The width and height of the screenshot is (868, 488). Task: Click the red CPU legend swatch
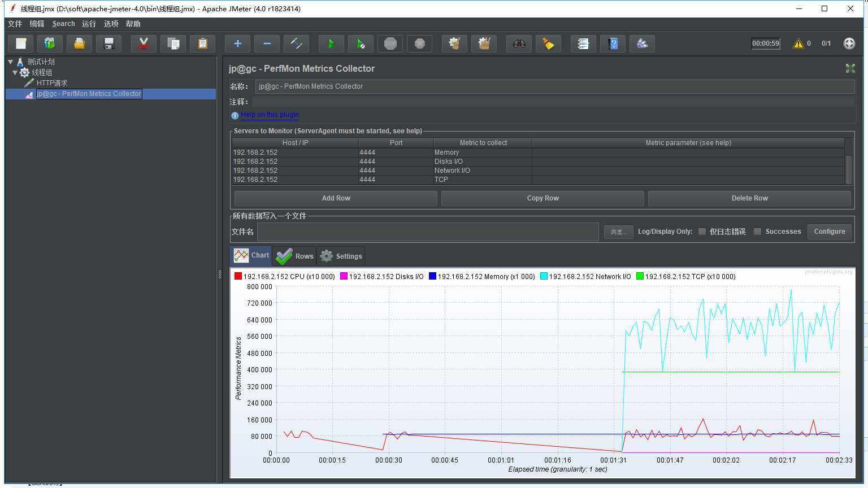(x=238, y=276)
